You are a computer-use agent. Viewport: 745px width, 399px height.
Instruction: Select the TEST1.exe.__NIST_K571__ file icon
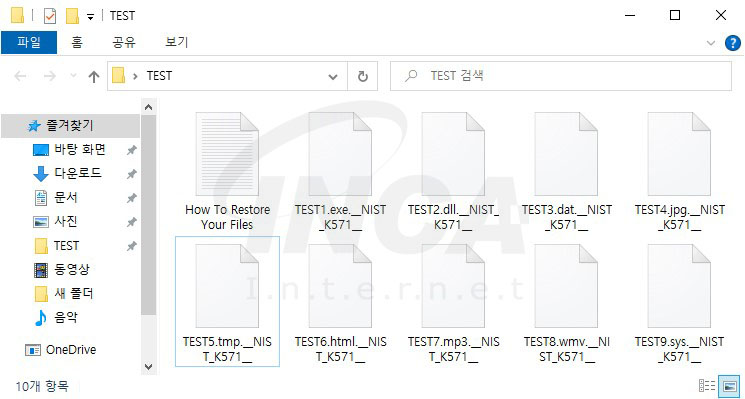[340, 154]
